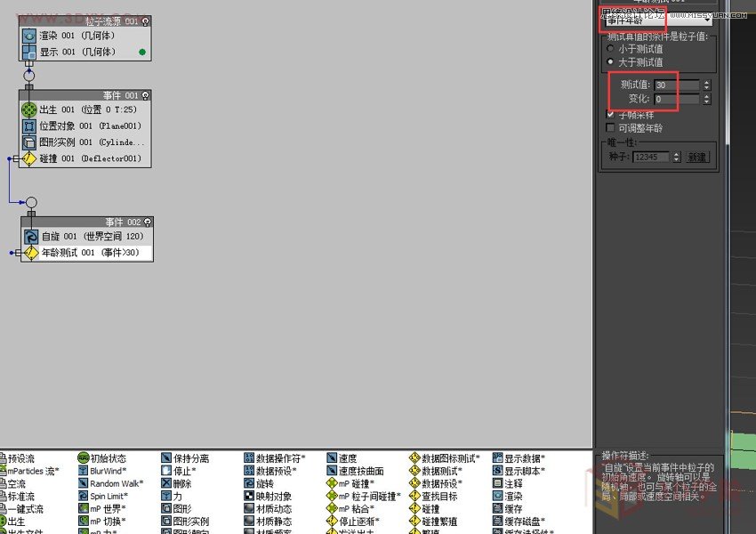This screenshot has height=534, width=756.
Task: Click the 显示 001 green color dot
Action: pos(141,53)
